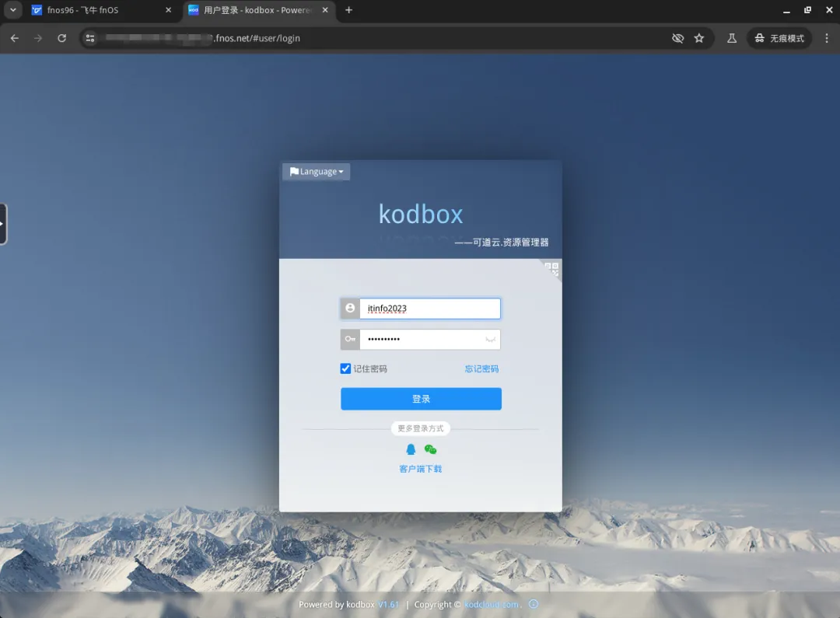Click the crossed-eye tracking protection icon
This screenshot has width=840, height=618.
point(677,38)
